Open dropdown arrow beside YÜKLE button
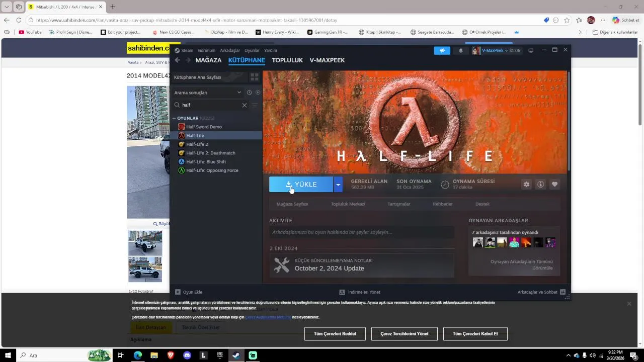The height and width of the screenshot is (362, 644). tap(338, 185)
